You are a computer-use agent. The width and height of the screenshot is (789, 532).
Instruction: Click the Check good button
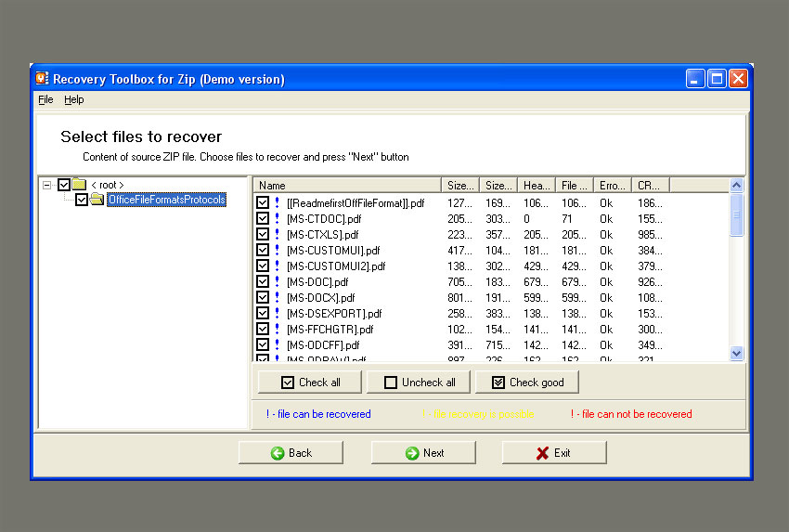point(527,383)
